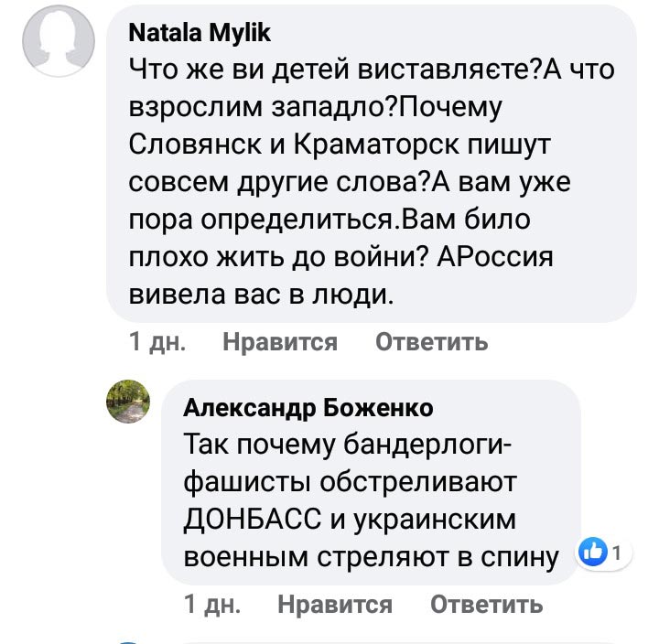Open the timestamp under Natala Mylik's comment
659x644 pixels.
coord(157,342)
